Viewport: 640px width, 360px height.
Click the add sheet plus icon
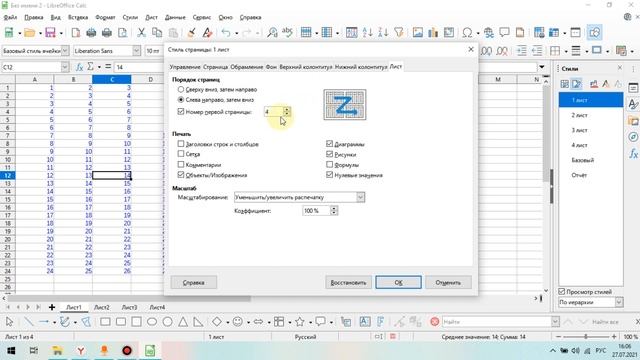click(x=52, y=307)
